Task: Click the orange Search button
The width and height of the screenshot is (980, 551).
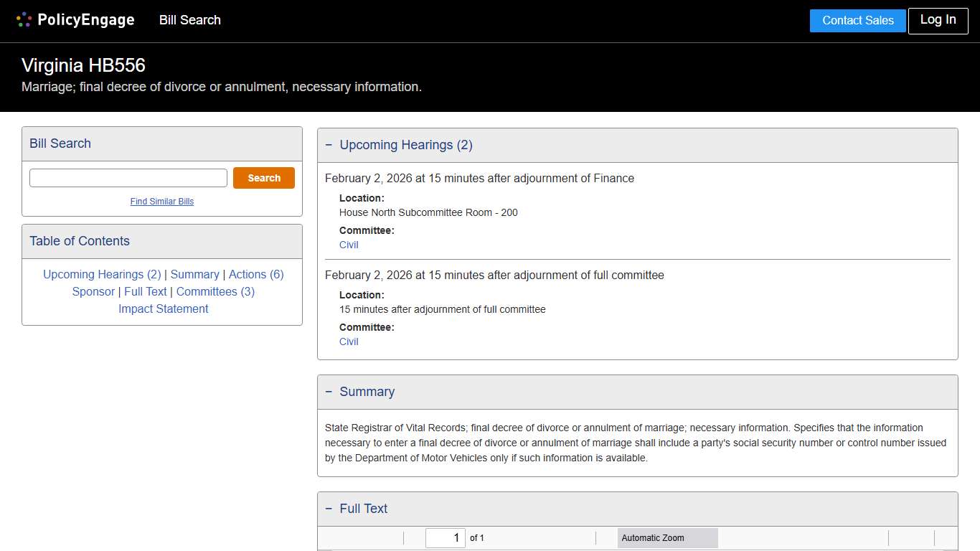Action: [263, 178]
